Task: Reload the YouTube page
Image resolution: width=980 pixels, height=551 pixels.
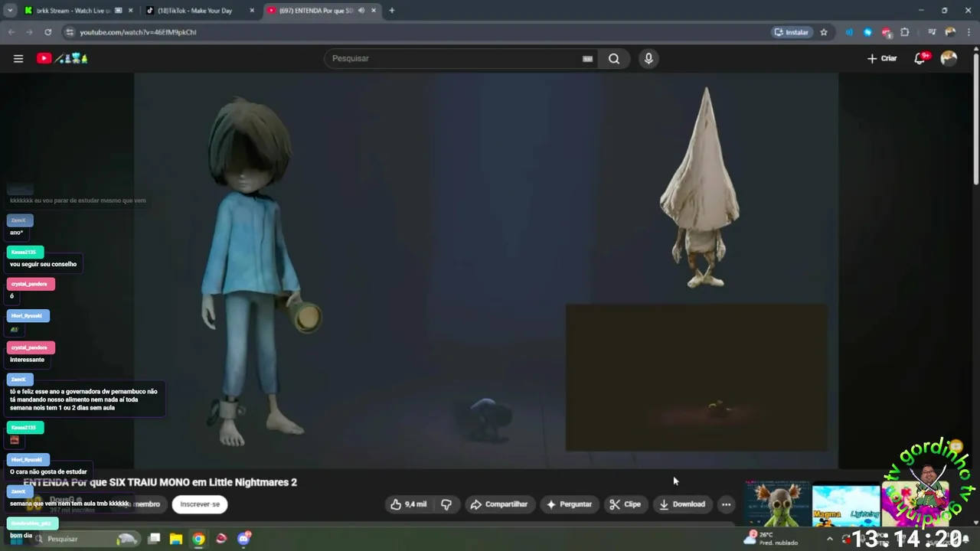Action: click(48, 32)
